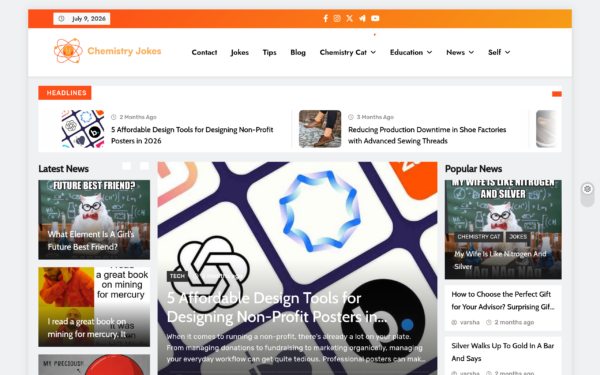Click the 2 Months Ago headline timestamp
600x375 pixels.
(138, 117)
